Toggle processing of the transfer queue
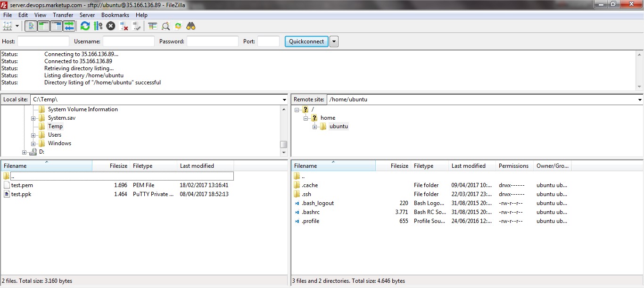Image resolution: width=644 pixels, height=288 pixels. tap(98, 26)
